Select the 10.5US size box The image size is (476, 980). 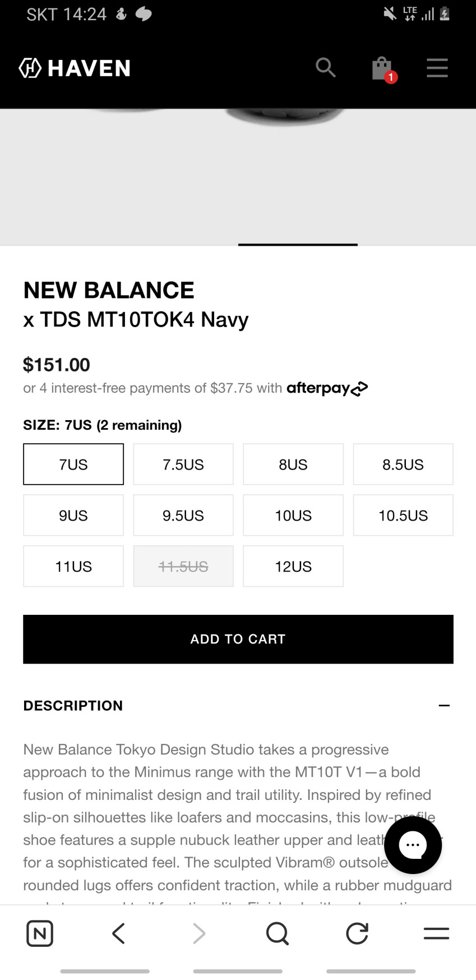click(403, 516)
